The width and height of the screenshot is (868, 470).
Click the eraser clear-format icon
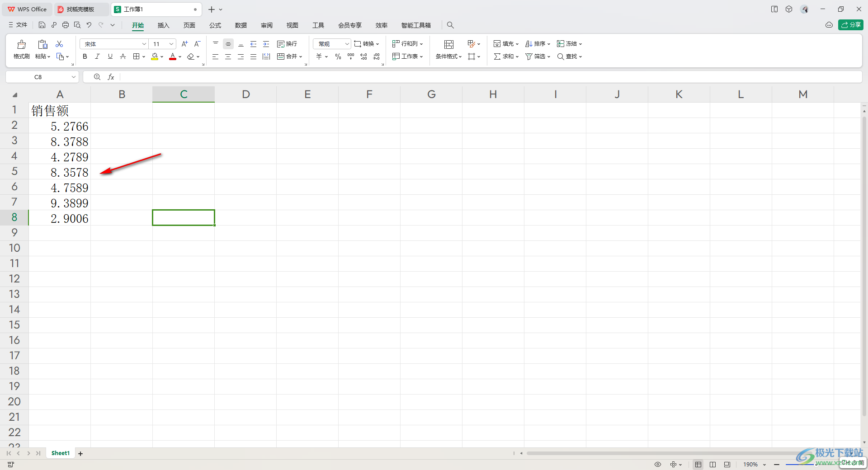[x=191, y=56]
